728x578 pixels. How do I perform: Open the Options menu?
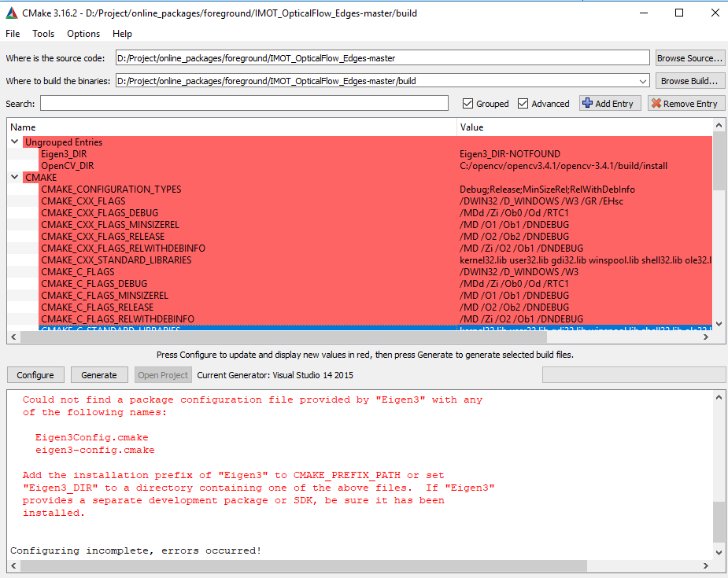coord(83,33)
